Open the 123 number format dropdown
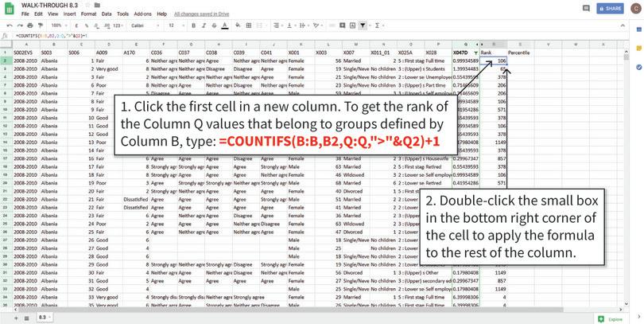 [118, 25]
